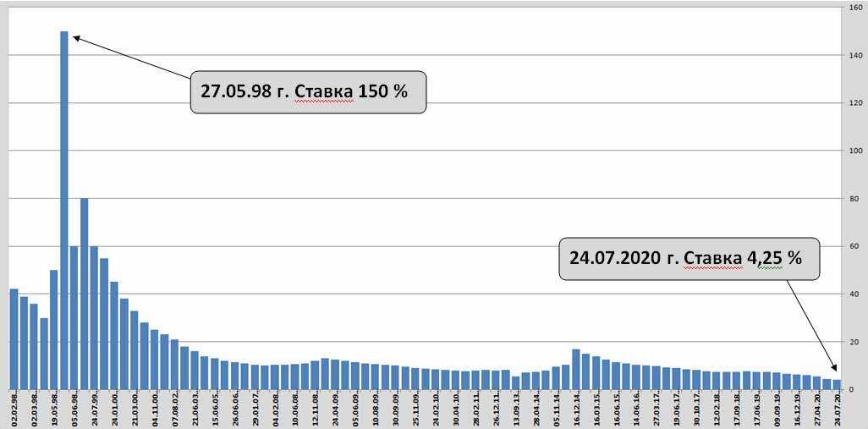Image resolution: width=868 pixels, height=429 pixels.
Task: Click the x-axis date label 07.08.02
Action: (x=174, y=409)
